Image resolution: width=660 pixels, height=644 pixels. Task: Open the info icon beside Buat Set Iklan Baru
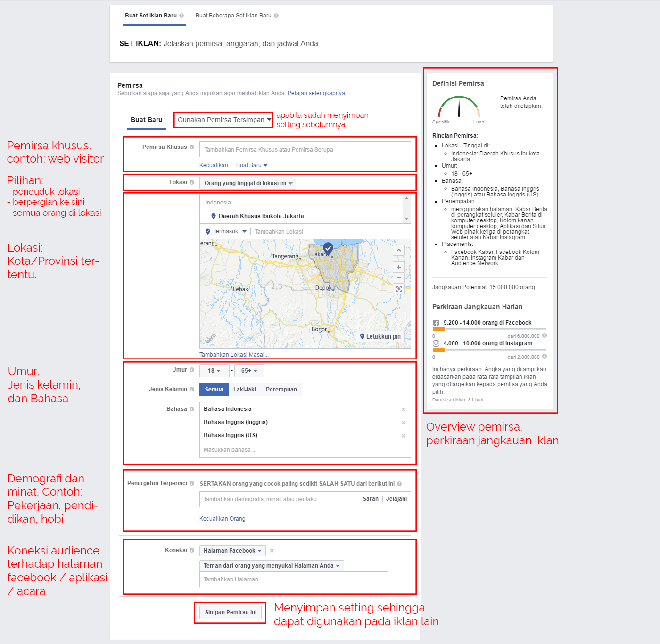(x=181, y=16)
